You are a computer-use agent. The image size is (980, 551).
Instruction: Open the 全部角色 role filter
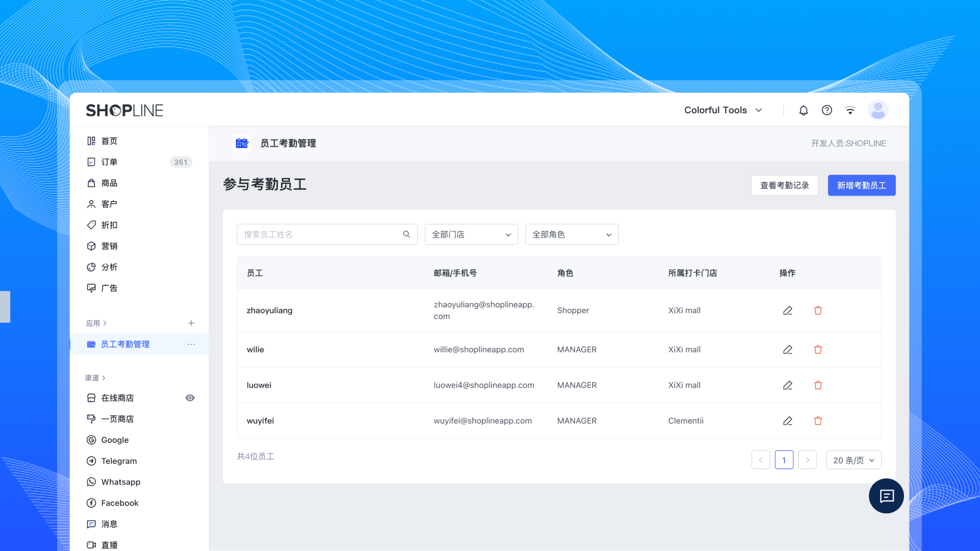(x=572, y=234)
